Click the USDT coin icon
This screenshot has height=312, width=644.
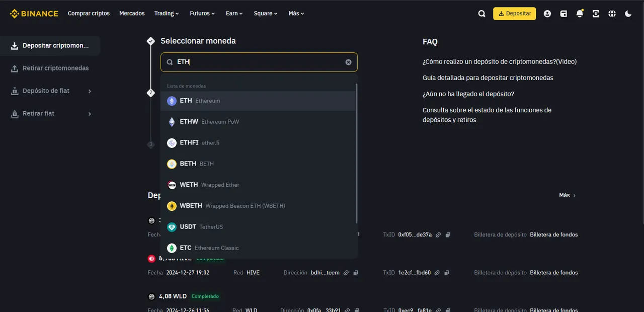pyautogui.click(x=172, y=227)
